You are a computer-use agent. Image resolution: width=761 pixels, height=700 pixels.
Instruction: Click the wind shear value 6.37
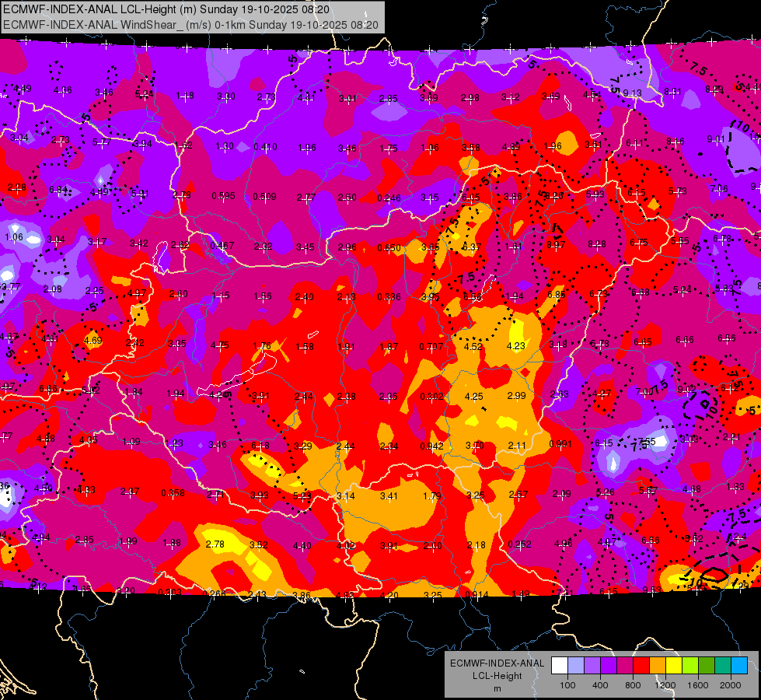(x=471, y=247)
